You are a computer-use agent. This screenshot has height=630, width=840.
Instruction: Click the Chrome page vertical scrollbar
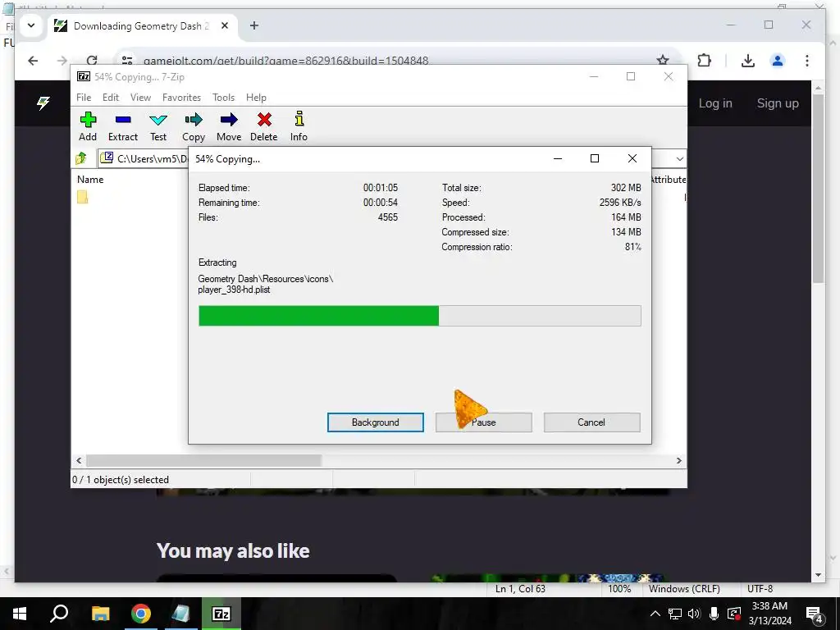[818, 188]
